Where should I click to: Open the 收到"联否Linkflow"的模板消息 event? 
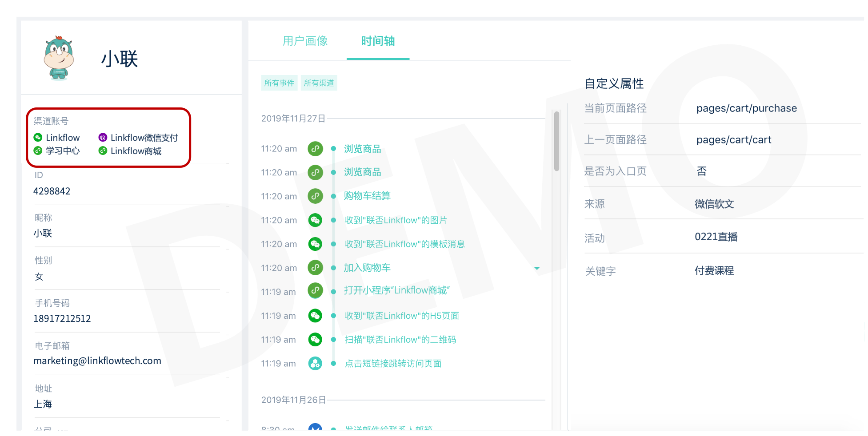(x=405, y=244)
